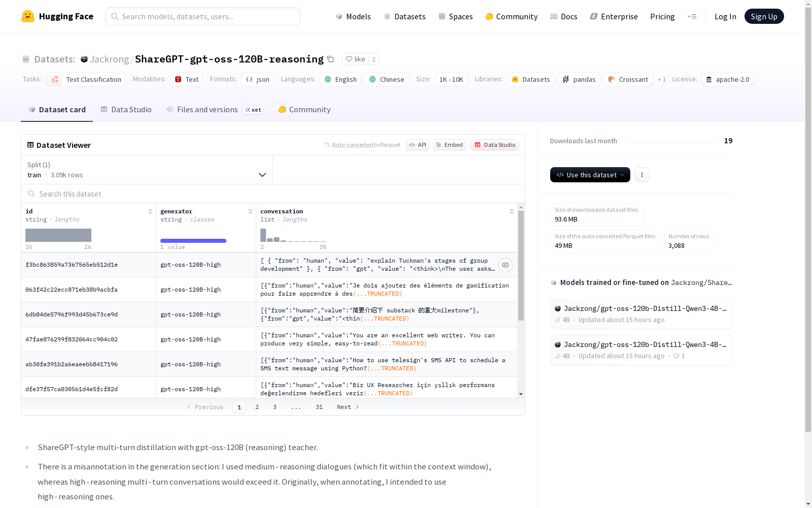
Task: Click the Sign Up button
Action: pos(764,16)
